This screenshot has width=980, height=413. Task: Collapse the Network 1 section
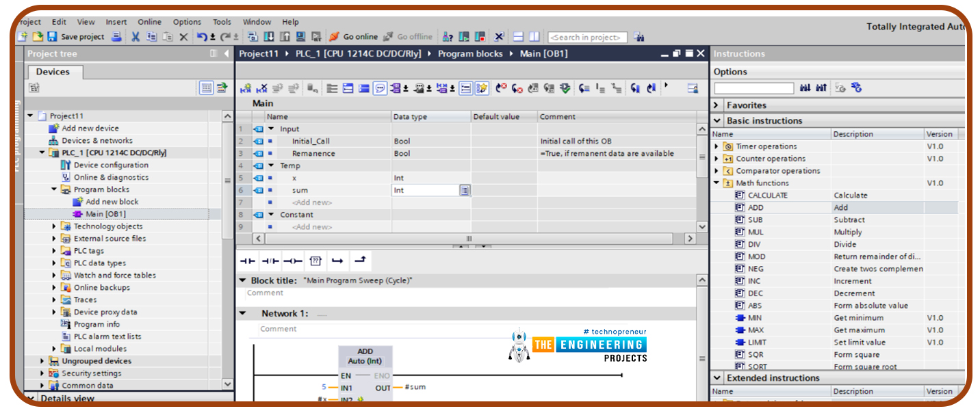[242, 313]
